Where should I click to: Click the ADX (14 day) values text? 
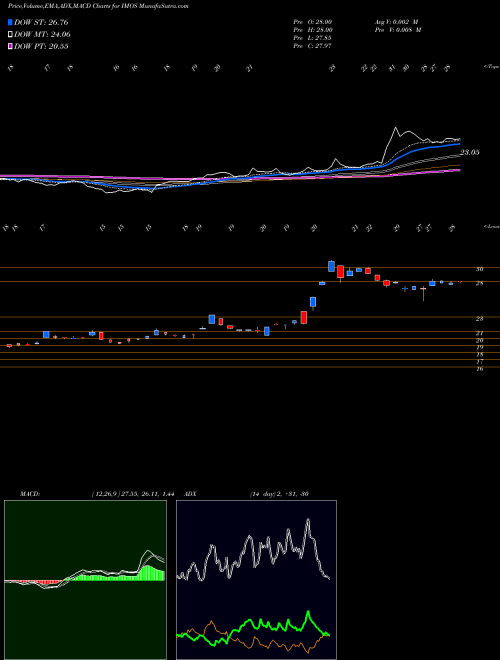point(279,494)
